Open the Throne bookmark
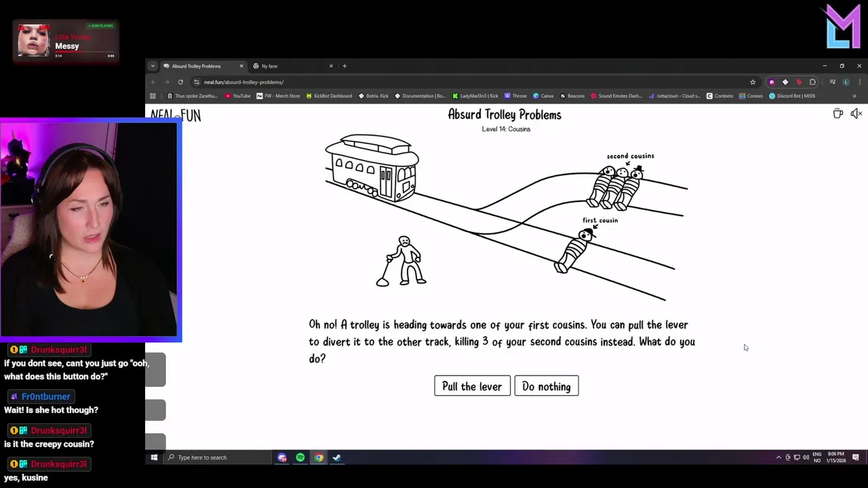Screen dimensions: 868x488 [x=515, y=96]
